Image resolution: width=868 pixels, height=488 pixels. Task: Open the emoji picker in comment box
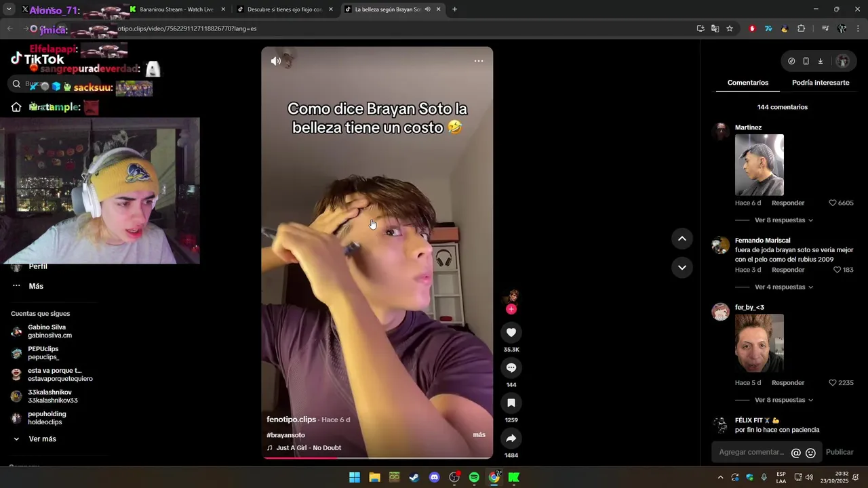click(x=810, y=453)
